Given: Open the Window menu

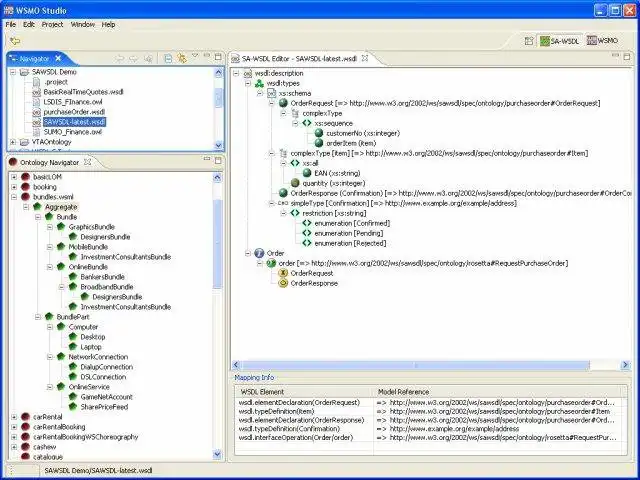Looking at the screenshot, I should [82, 24].
